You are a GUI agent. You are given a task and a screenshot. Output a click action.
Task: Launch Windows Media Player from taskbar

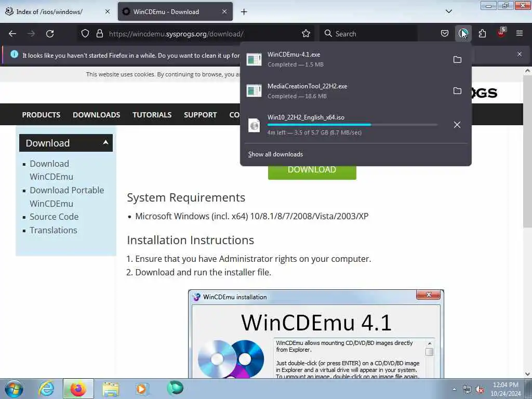pyautogui.click(x=142, y=389)
